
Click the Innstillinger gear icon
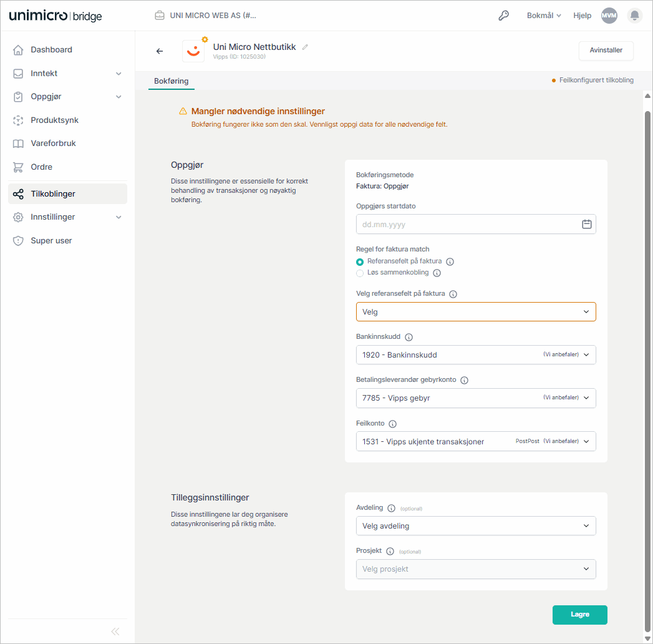(18, 217)
